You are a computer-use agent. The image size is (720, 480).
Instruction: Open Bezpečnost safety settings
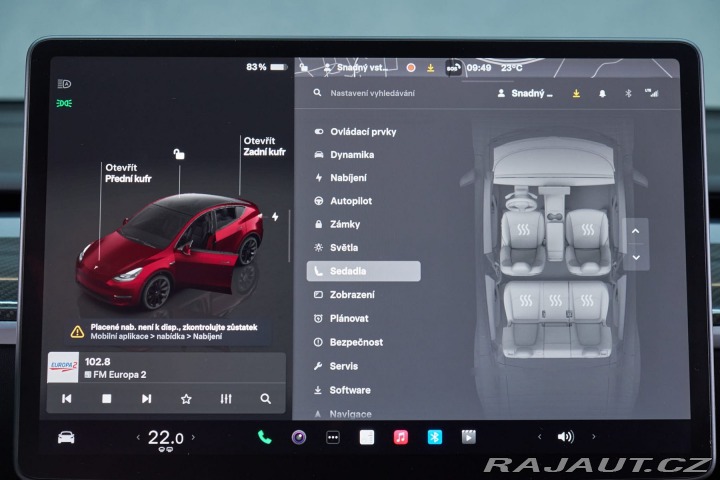[x=349, y=342]
